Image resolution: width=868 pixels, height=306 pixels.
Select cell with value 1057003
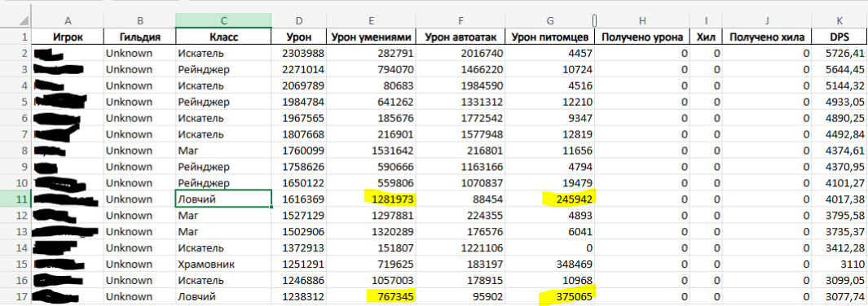[372, 281]
